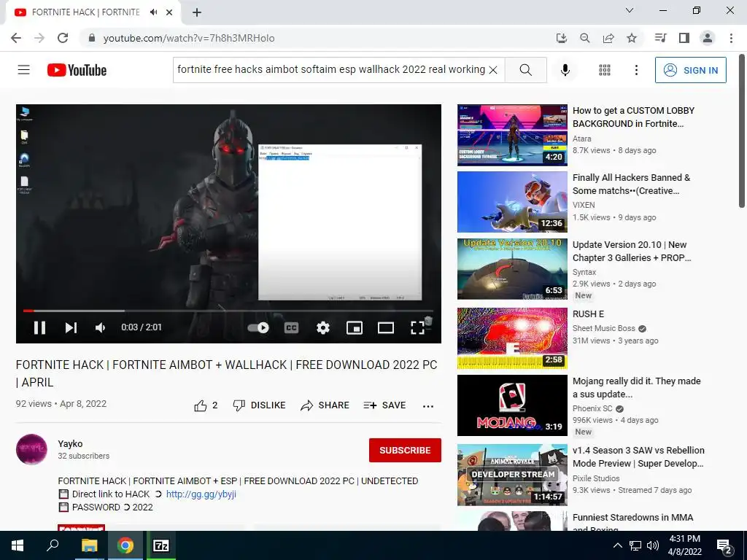Open the zoom magnifier in address bar
747x560 pixels.
(x=584, y=38)
